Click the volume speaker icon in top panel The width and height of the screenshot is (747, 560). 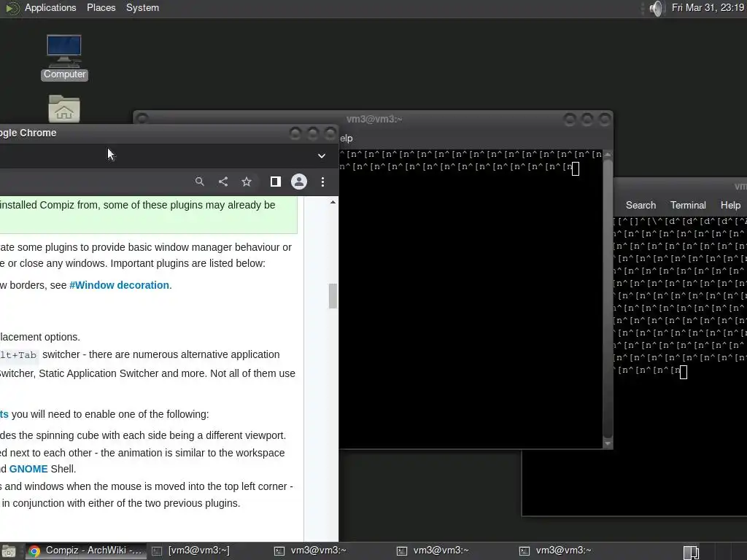(656, 8)
